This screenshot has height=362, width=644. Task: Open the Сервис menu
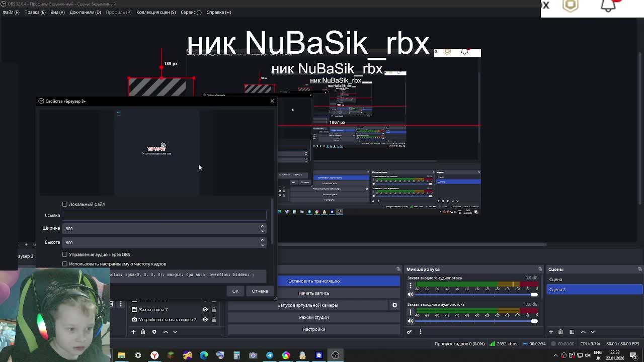click(x=191, y=12)
